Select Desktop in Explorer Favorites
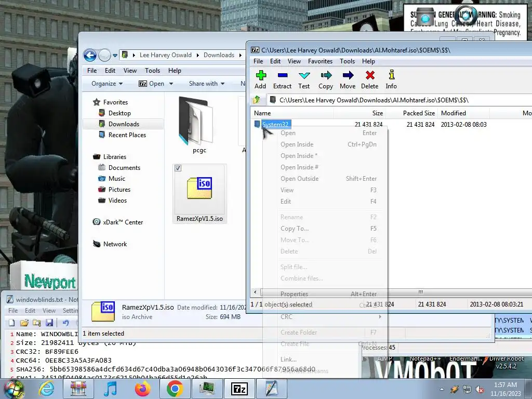532x399 pixels. pos(119,113)
